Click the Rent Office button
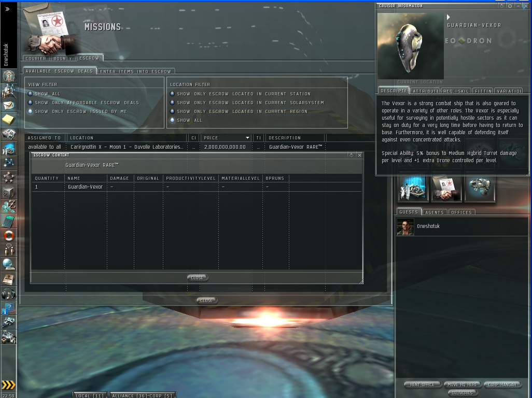Image resolution: width=532 pixels, height=398 pixels. click(x=423, y=385)
